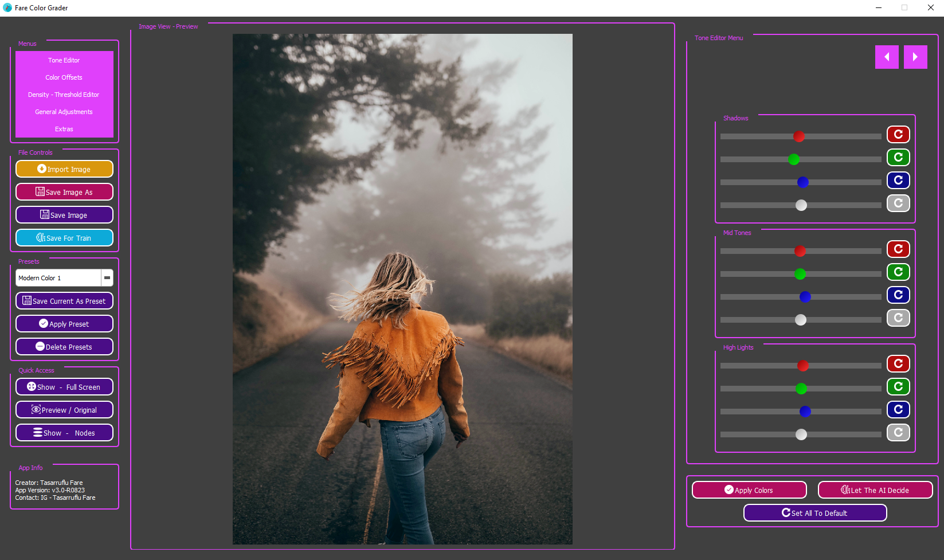Enable Show - Full Screen mode
Viewport: 944px width, 560px height.
click(64, 386)
